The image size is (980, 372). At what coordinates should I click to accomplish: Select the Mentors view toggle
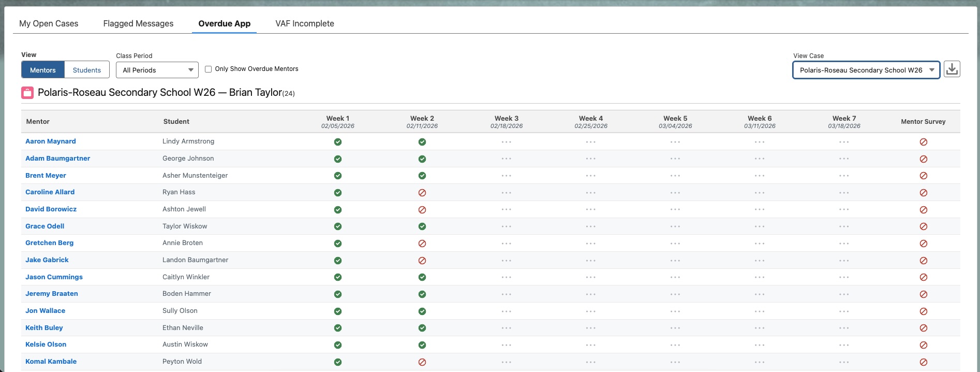43,70
